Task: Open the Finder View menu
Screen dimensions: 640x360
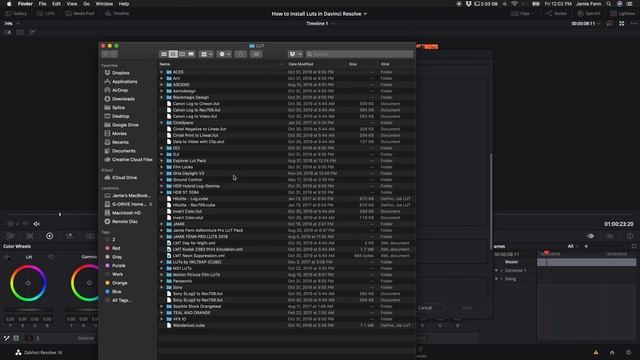Action: point(72,4)
